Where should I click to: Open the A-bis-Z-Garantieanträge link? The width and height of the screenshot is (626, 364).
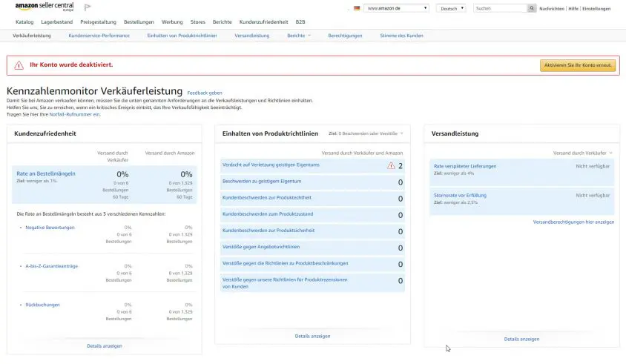pyautogui.click(x=51, y=266)
